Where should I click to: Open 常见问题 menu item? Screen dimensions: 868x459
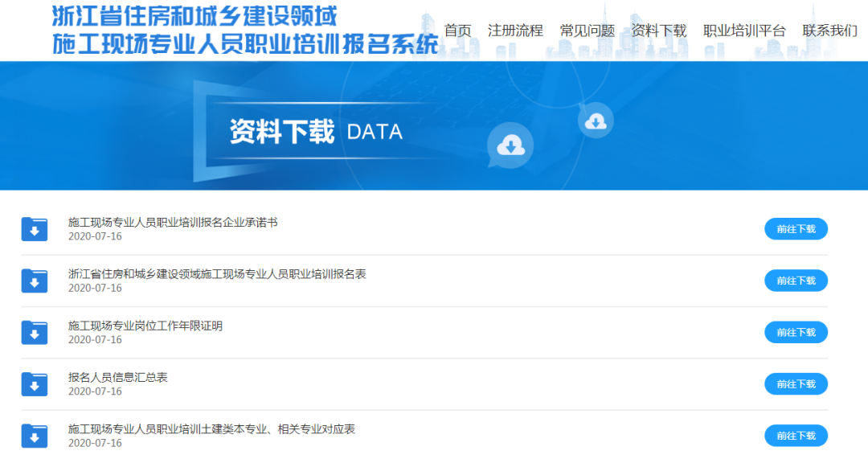(587, 31)
